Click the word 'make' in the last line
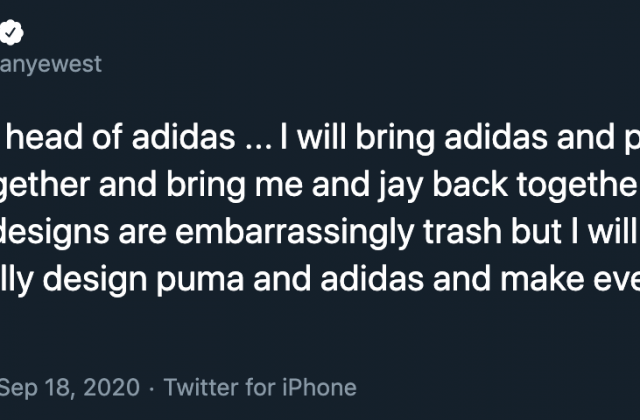The height and width of the screenshot is (420, 640). [x=542, y=279]
